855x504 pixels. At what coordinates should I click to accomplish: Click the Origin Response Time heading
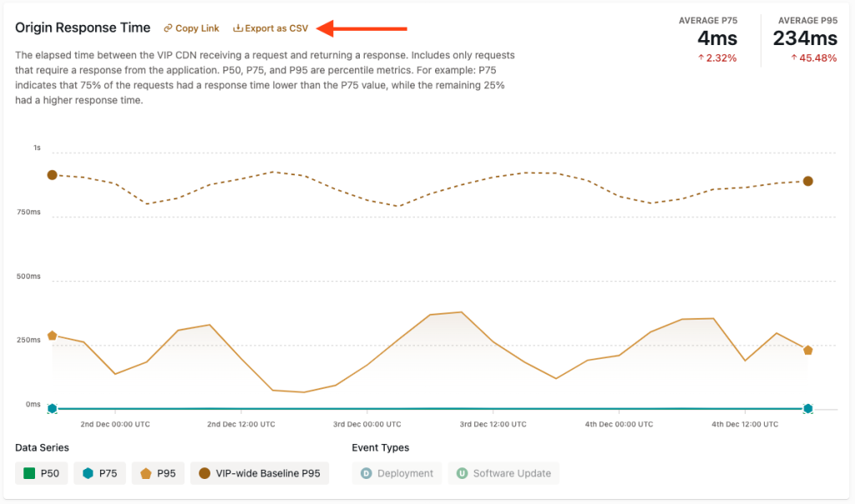(x=83, y=28)
